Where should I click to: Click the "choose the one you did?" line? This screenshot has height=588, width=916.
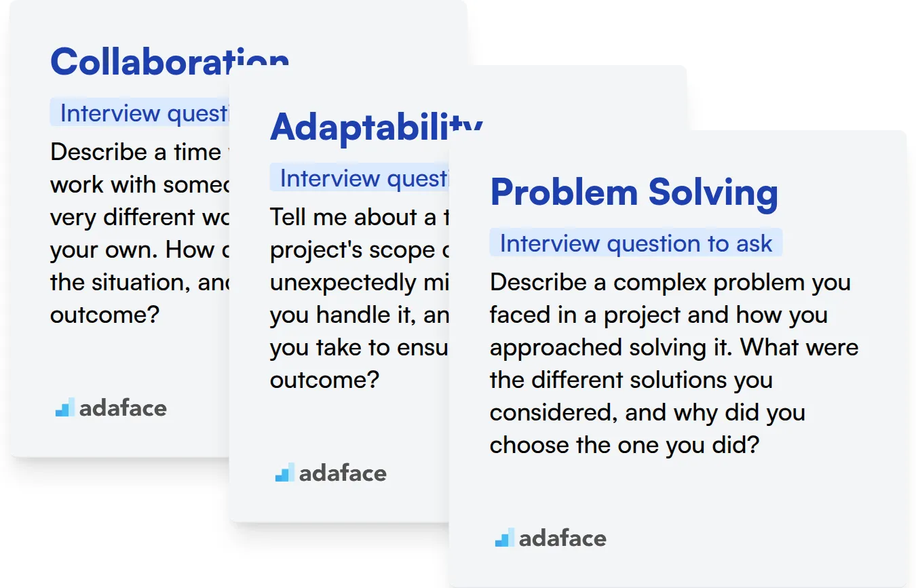pos(624,445)
